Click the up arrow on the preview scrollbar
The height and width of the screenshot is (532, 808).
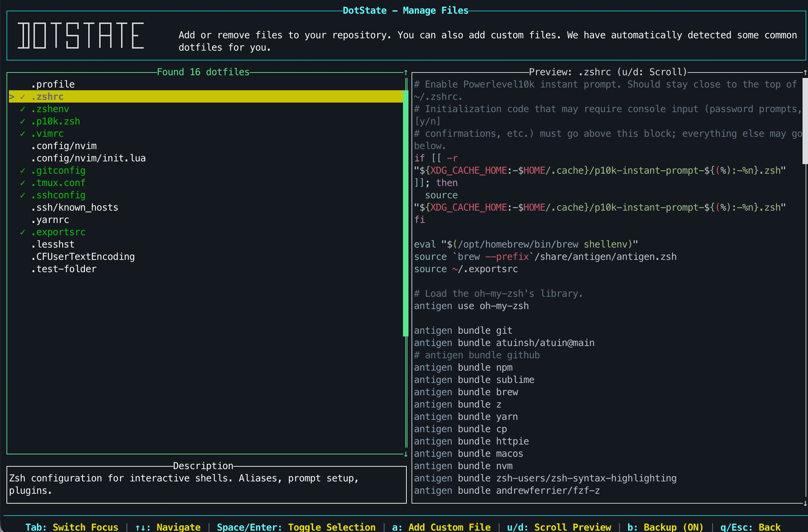click(805, 72)
